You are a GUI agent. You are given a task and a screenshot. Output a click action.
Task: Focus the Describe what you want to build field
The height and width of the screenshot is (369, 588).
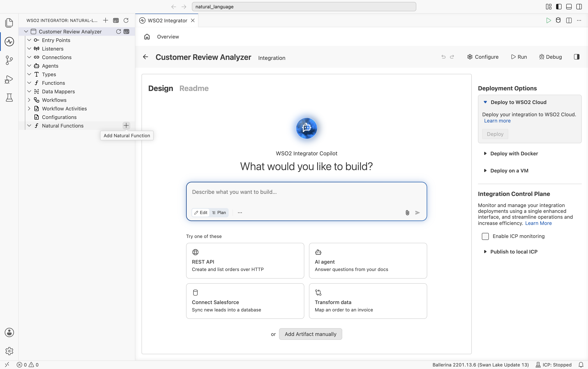coord(306,192)
